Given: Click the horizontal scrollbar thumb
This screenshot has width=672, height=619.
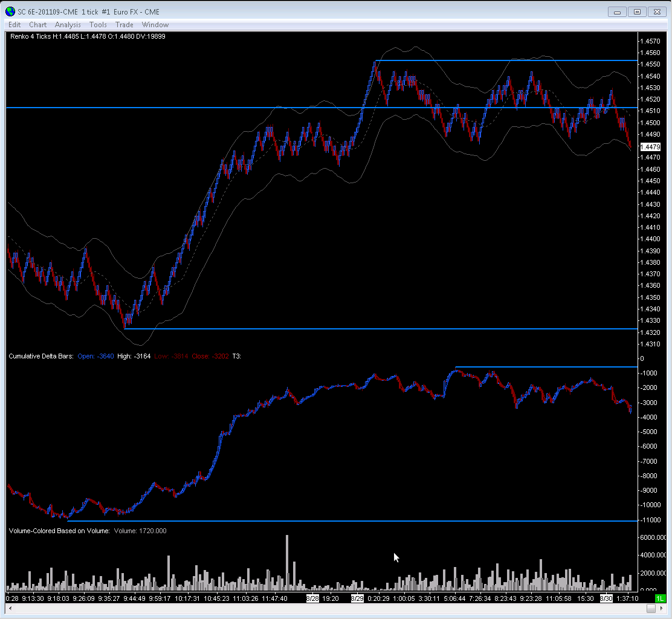Looking at the screenshot, I should click(x=651, y=608).
